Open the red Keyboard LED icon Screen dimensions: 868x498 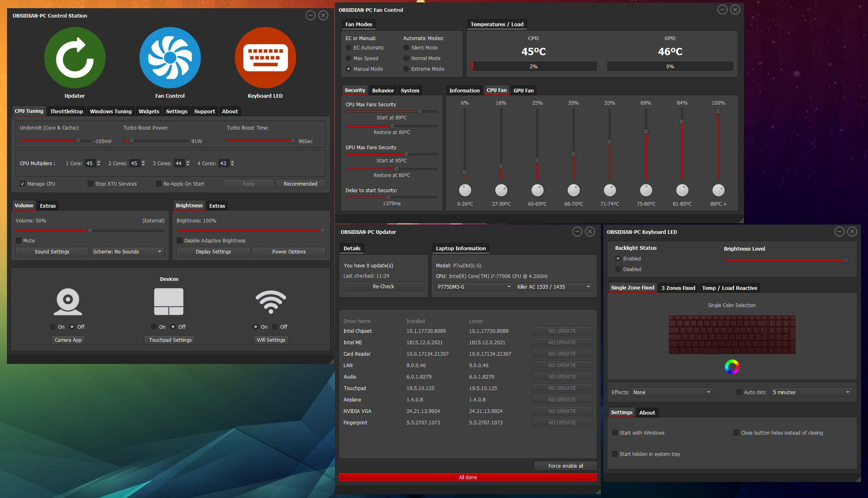[x=265, y=58]
